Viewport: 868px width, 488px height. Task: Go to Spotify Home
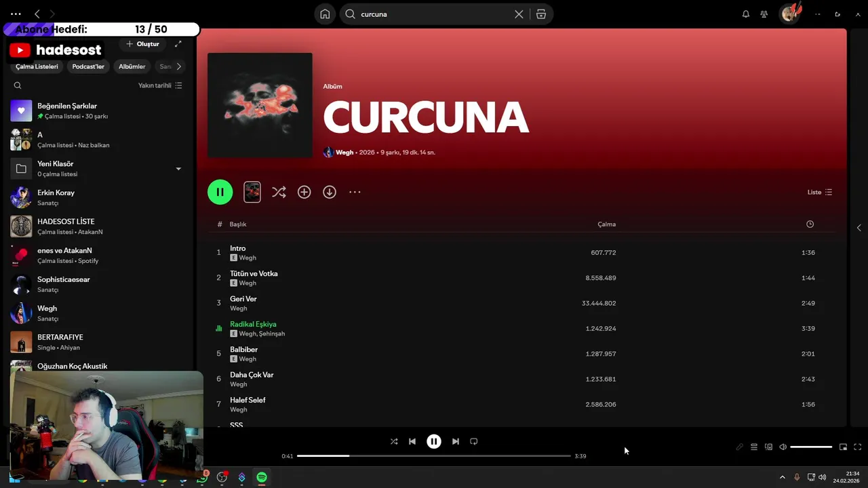pos(325,14)
